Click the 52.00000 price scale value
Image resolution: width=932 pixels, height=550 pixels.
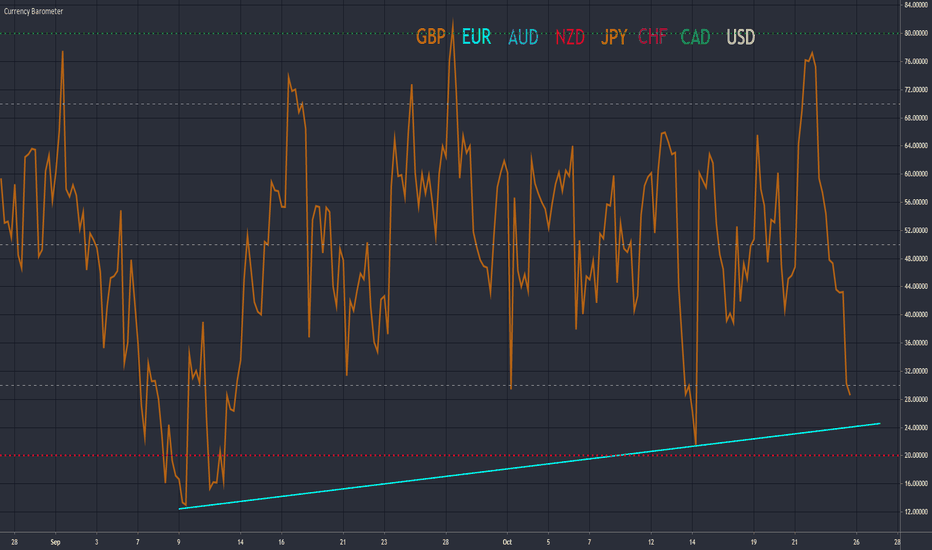pos(916,230)
